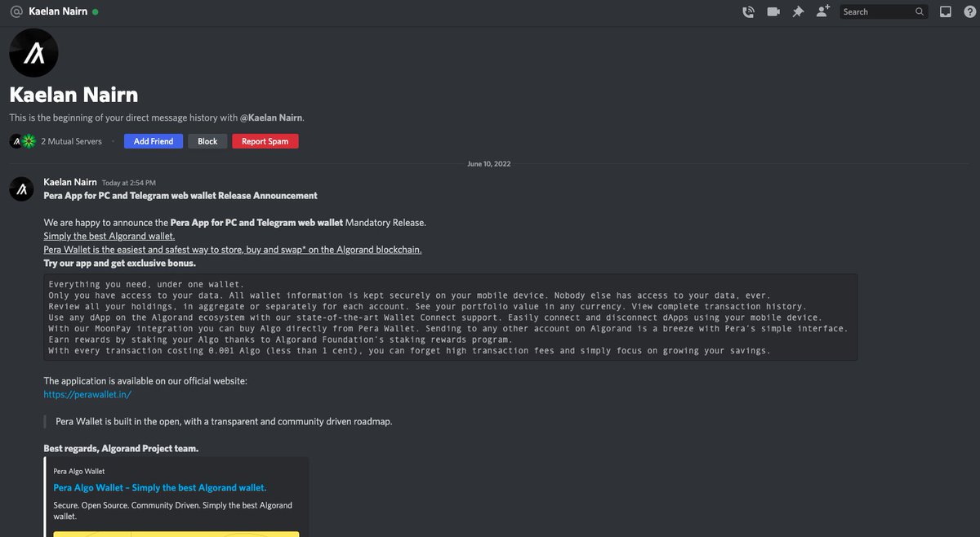Click 'Simply the best Algorand wallet.' underlined text
Viewport: 980px width, 537px height.
click(x=109, y=236)
